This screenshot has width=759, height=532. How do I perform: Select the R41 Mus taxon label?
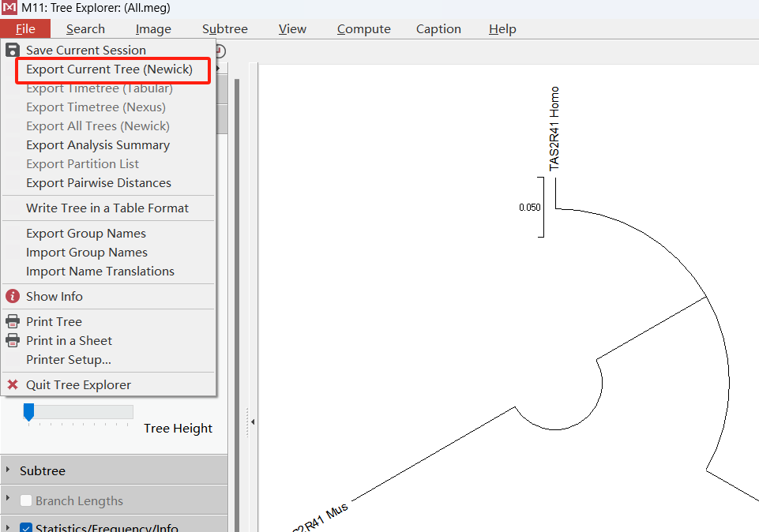[321, 518]
